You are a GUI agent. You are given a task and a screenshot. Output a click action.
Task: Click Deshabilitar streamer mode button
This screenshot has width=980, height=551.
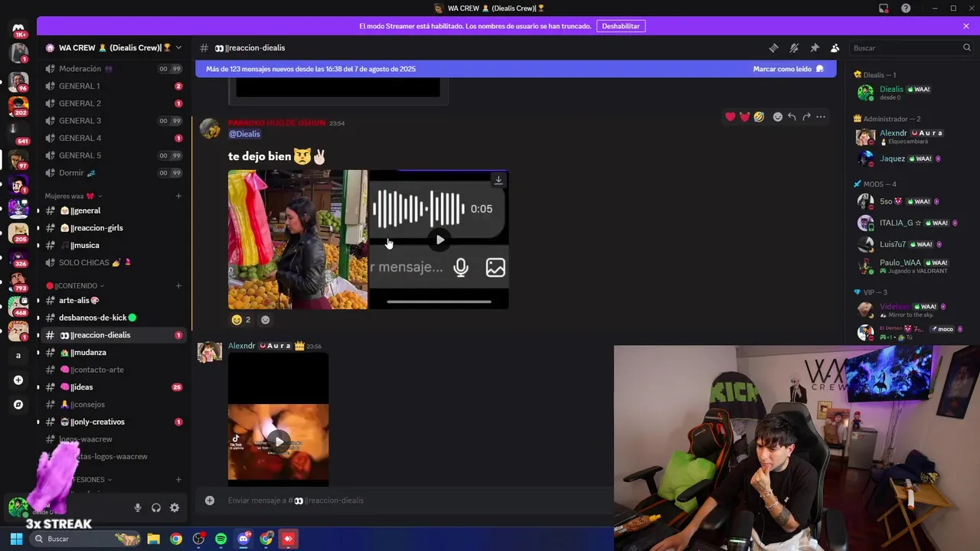click(x=621, y=26)
